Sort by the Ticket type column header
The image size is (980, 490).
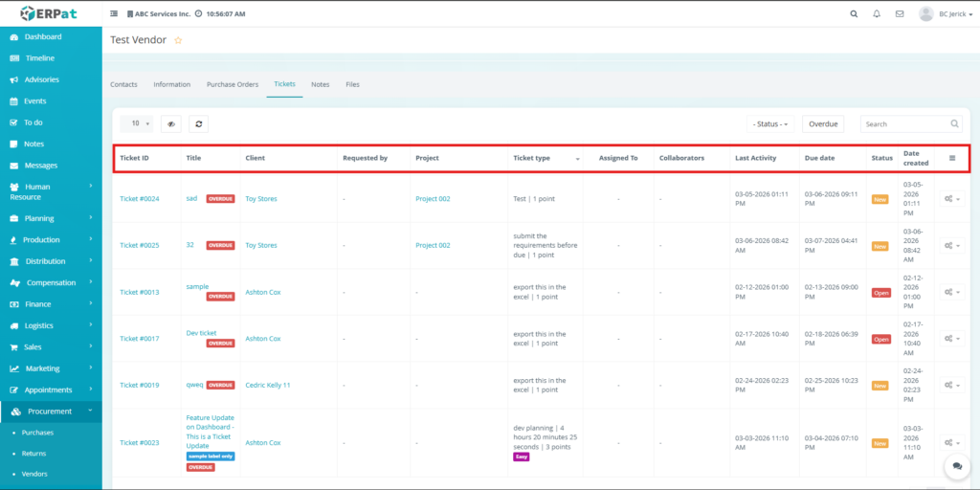[x=532, y=158]
